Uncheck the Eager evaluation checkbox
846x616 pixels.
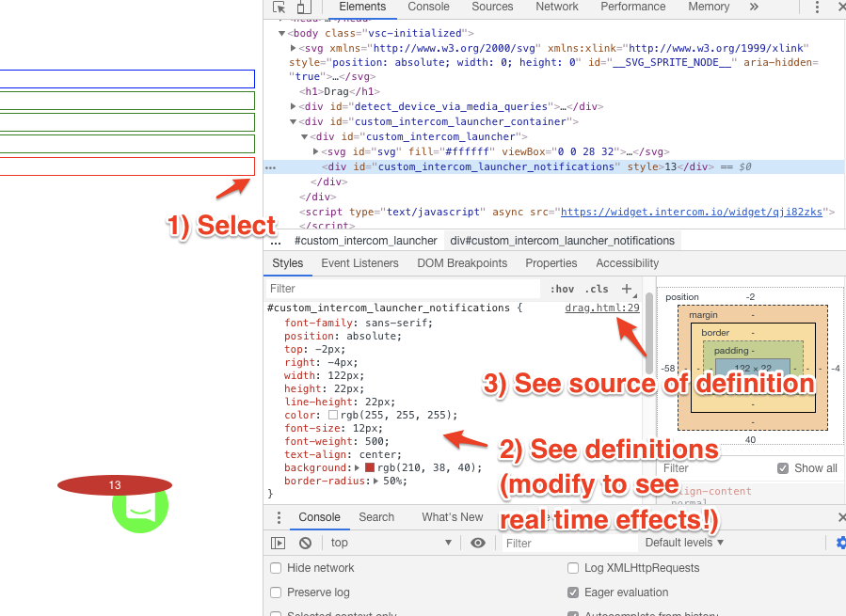(573, 592)
